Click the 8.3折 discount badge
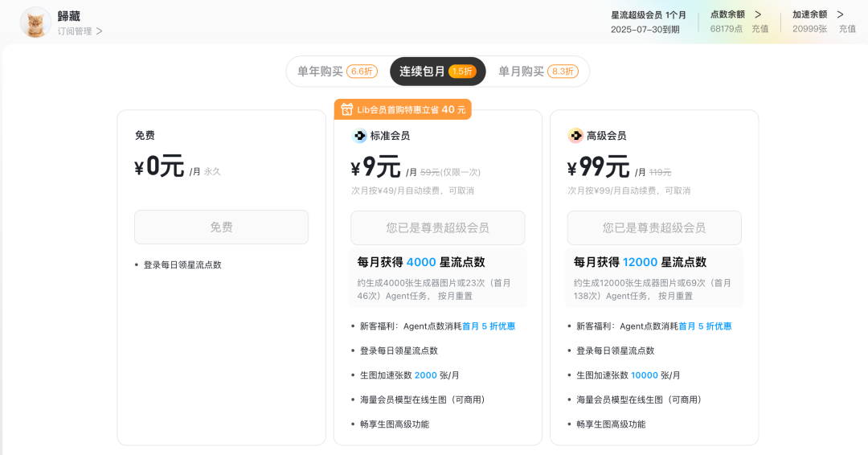The width and height of the screenshot is (868, 455). pyautogui.click(x=563, y=72)
